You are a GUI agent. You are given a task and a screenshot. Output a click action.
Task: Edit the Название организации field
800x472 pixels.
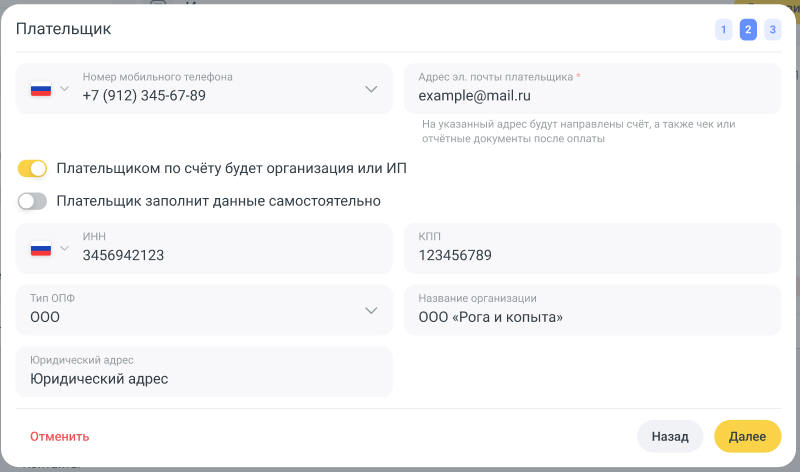click(592, 317)
